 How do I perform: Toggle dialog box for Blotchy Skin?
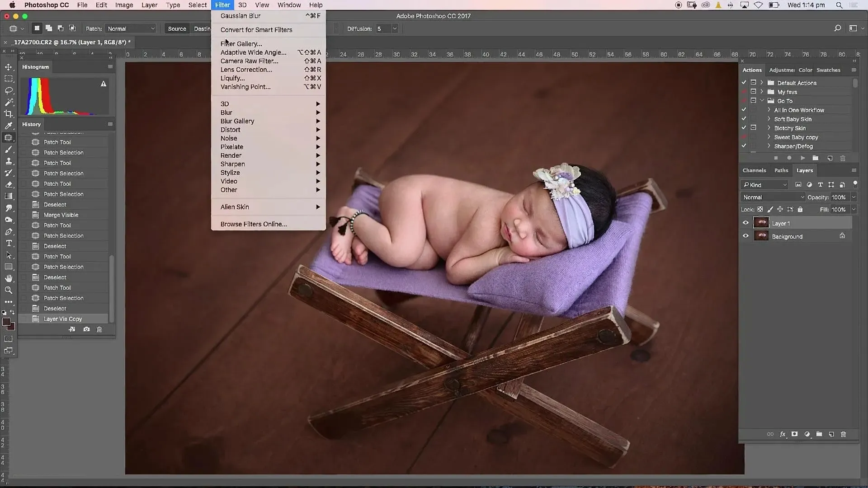tap(753, 128)
